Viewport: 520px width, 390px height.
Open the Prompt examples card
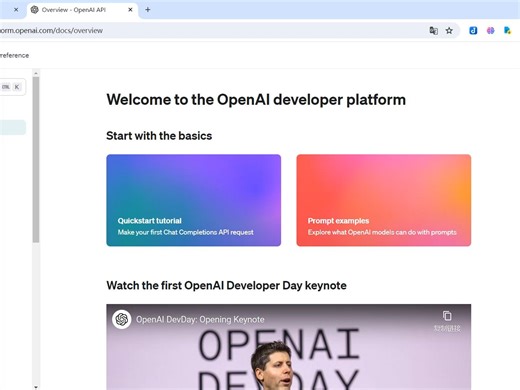click(x=384, y=200)
